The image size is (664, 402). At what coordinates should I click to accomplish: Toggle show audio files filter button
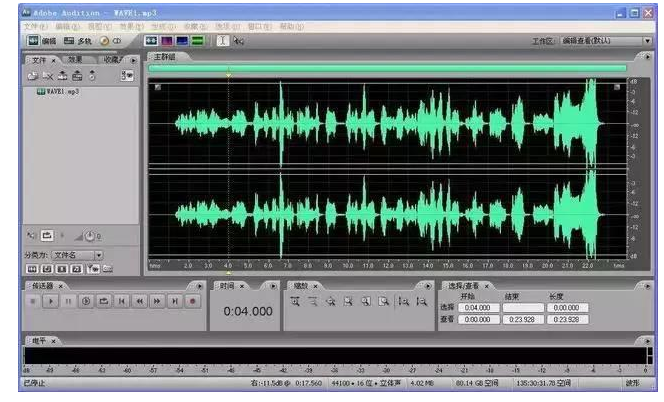[32, 269]
